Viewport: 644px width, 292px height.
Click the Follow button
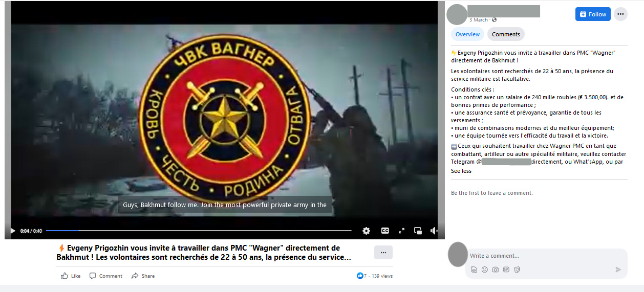[592, 14]
